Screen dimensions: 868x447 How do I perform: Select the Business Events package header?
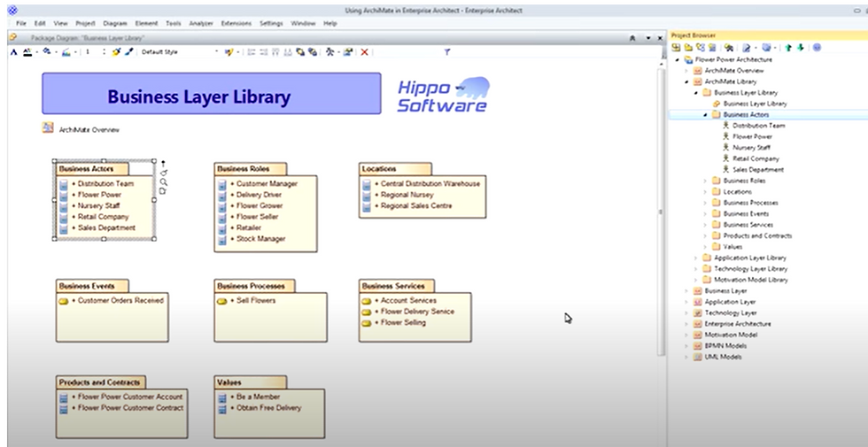(x=92, y=286)
